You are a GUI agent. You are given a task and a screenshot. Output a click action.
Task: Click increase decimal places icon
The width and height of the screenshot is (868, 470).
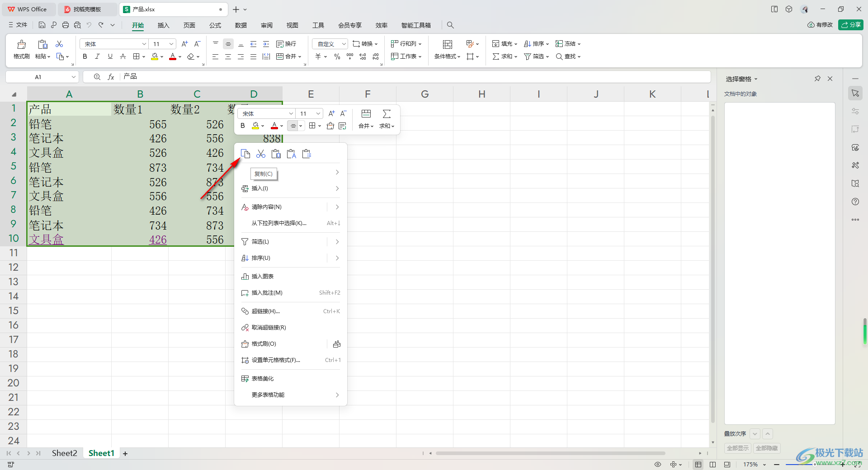tap(363, 56)
